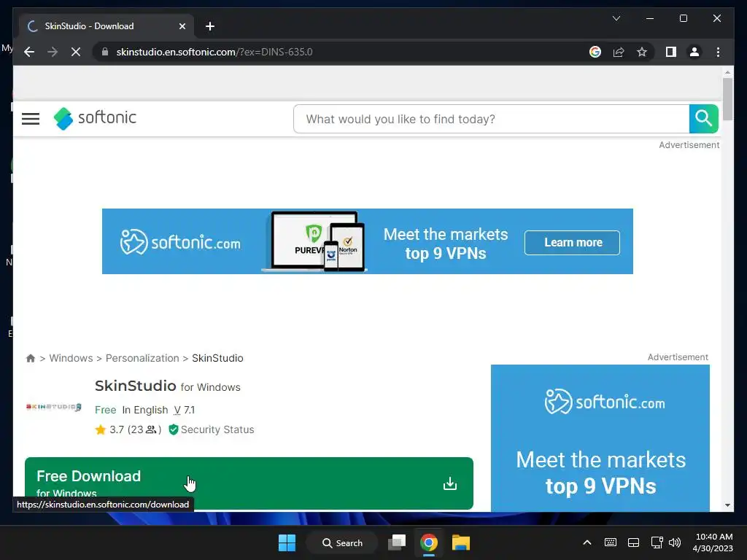Click the home icon in breadcrumb

[31, 358]
